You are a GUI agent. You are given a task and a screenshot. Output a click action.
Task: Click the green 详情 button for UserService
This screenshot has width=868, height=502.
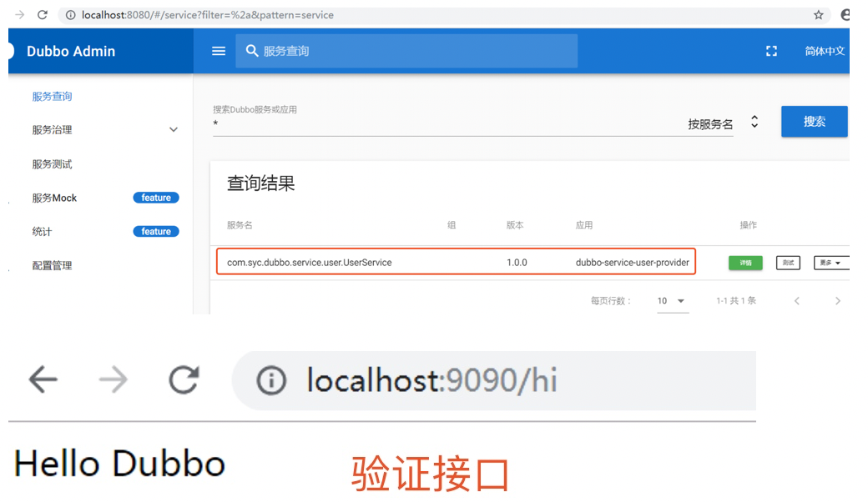tap(745, 263)
